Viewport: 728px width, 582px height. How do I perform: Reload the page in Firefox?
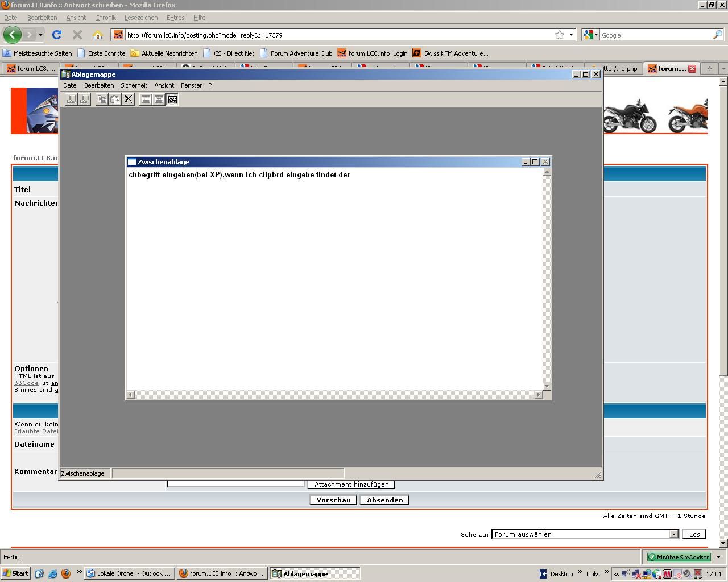point(57,35)
